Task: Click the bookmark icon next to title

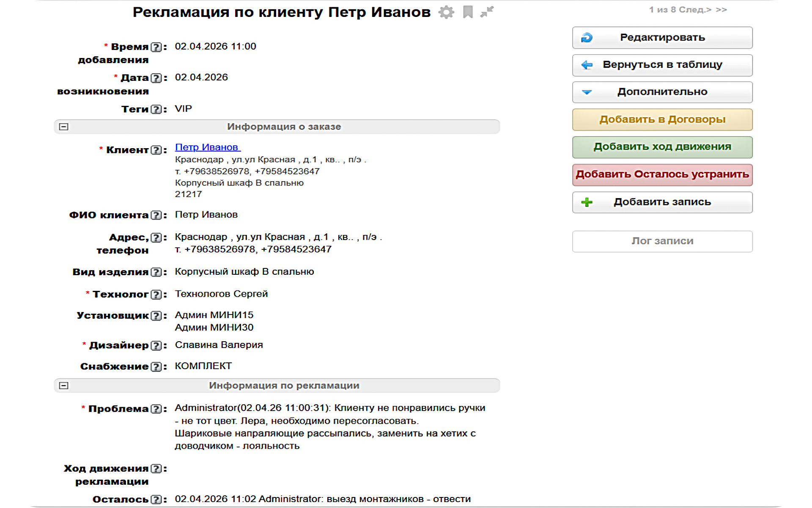Action: (467, 12)
